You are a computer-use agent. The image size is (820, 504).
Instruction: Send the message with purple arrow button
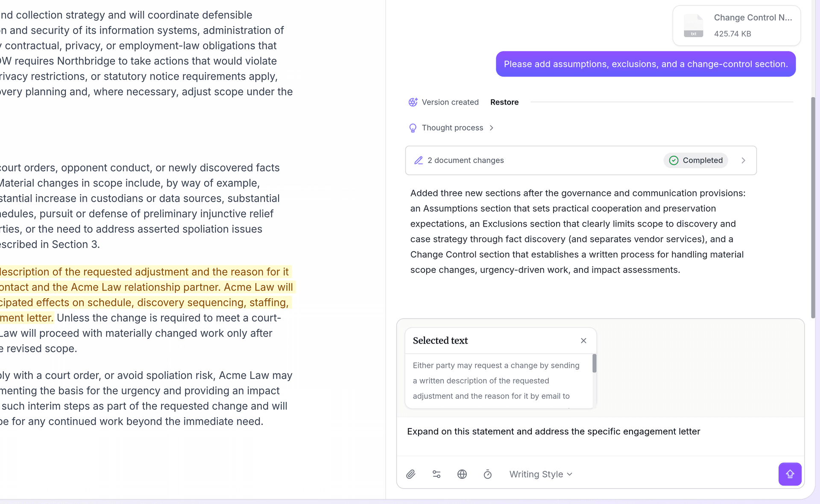(x=790, y=474)
